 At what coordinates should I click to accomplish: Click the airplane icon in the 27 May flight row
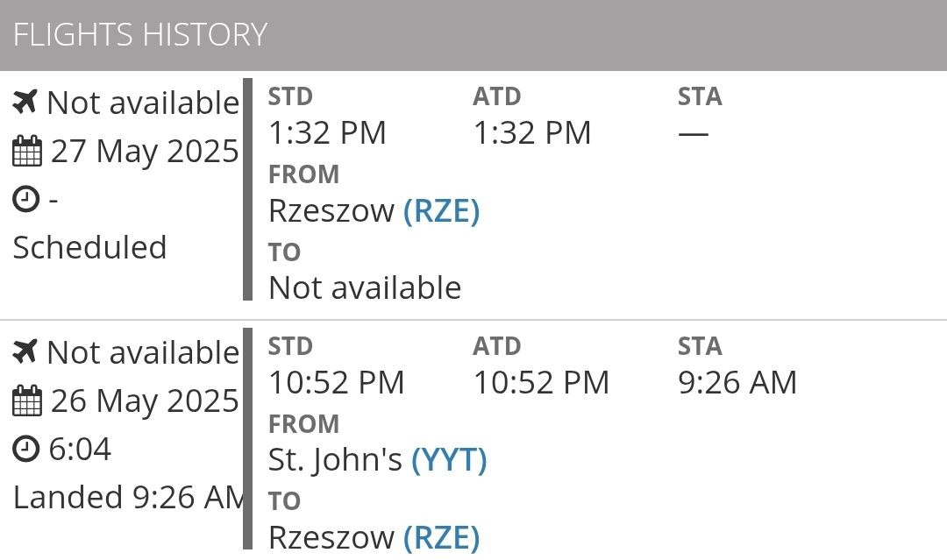coord(25,103)
